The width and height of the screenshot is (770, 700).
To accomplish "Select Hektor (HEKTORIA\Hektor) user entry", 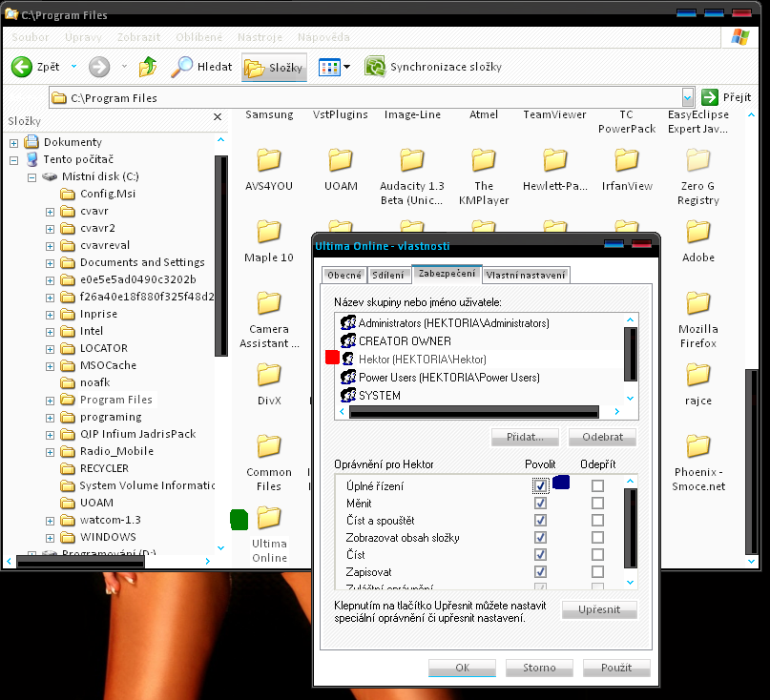I will tap(479, 360).
